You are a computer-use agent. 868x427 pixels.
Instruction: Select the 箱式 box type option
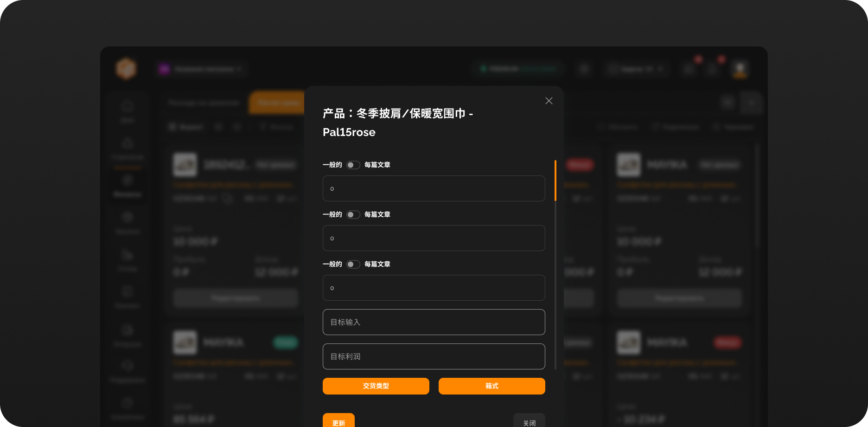click(x=491, y=386)
